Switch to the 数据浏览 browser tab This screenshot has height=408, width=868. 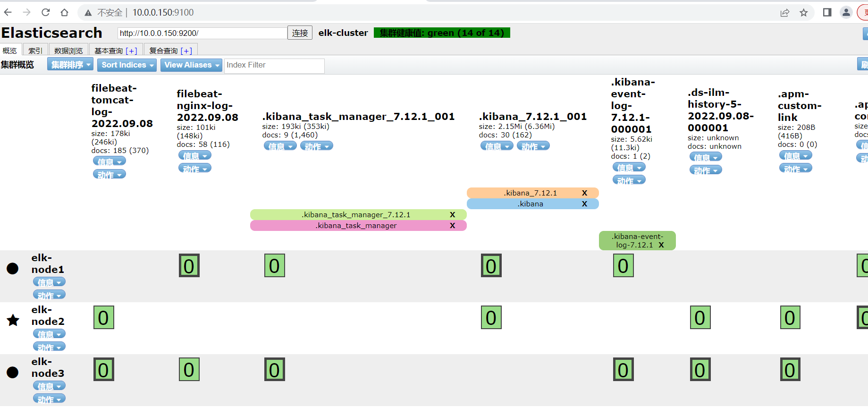(68, 51)
